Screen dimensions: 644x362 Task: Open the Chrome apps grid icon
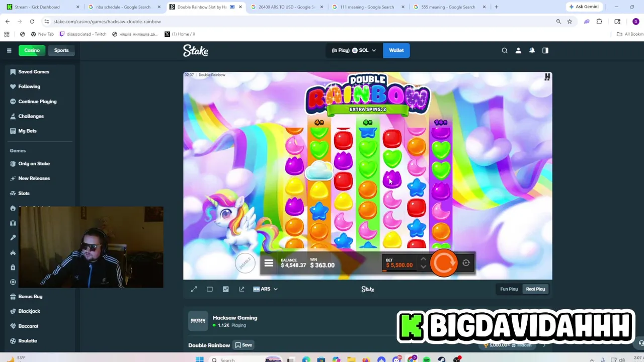[7, 34]
